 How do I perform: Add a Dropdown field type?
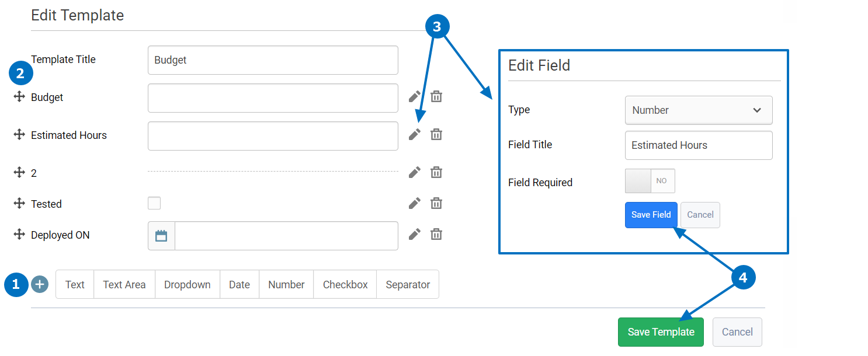(187, 285)
